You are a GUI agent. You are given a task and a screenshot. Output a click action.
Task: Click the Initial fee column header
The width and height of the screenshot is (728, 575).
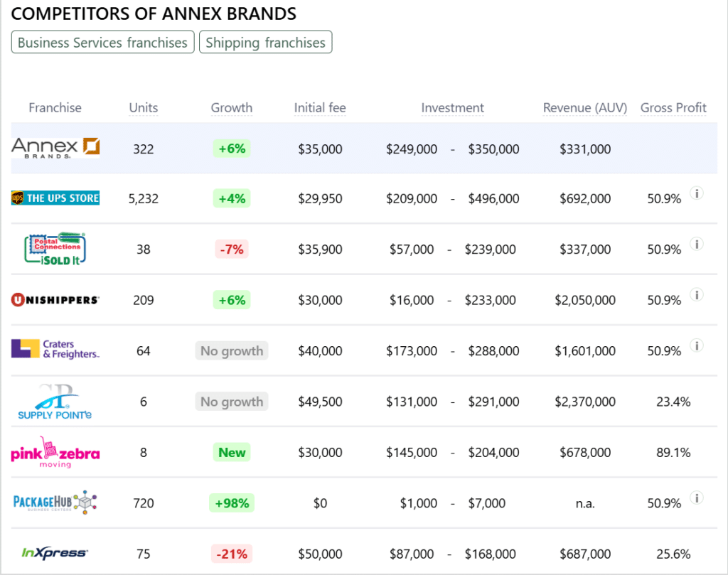tap(320, 107)
